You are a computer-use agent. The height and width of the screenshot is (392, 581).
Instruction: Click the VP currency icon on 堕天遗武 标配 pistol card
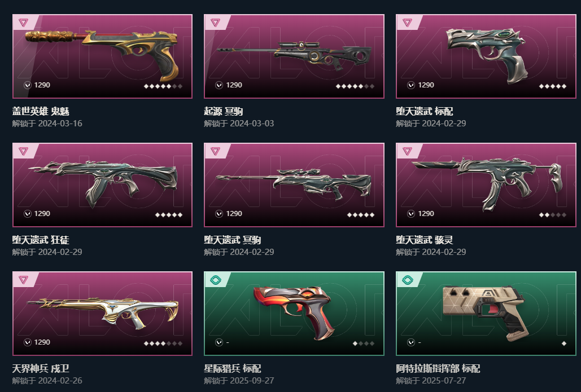(x=411, y=85)
